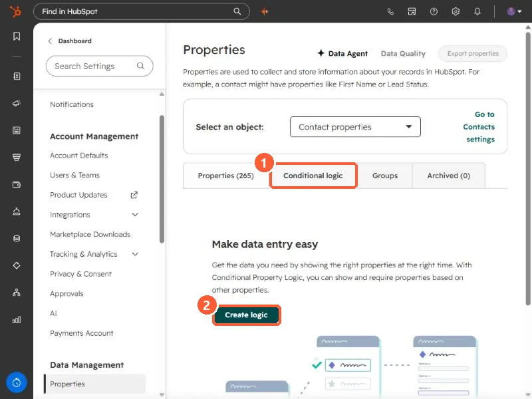
Task: Click the sidebar scroll down arrow
Action: [162, 394]
